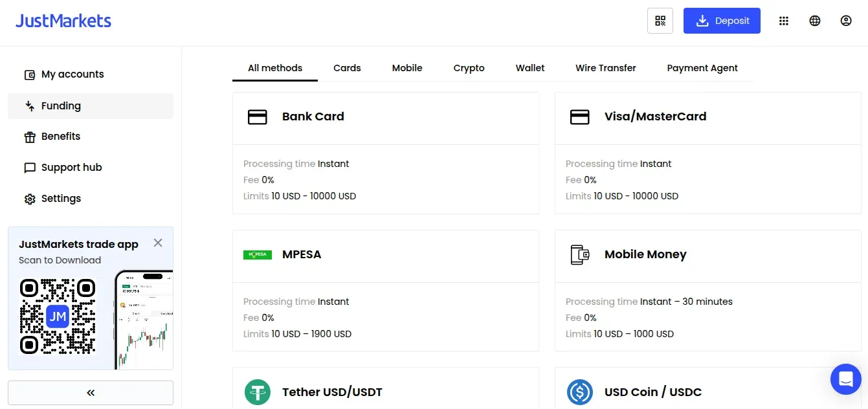This screenshot has width=868, height=409.
Task: Click the gift icon beside Benefits
Action: click(29, 137)
